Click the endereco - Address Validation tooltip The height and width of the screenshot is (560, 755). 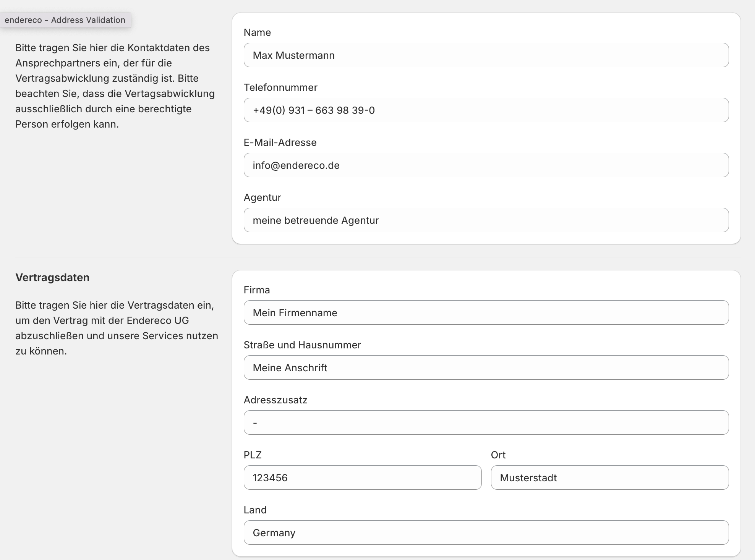[x=65, y=20]
